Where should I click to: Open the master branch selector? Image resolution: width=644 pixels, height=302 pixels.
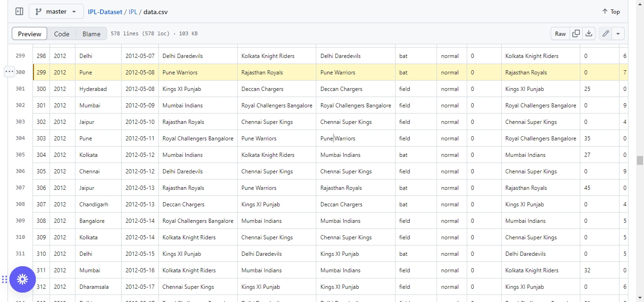56,11
